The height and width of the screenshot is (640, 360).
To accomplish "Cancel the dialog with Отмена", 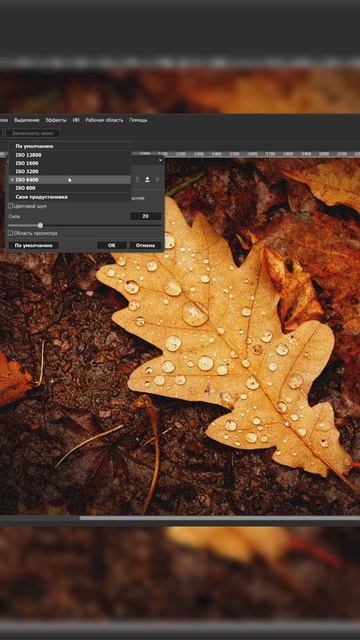I will 145,245.
